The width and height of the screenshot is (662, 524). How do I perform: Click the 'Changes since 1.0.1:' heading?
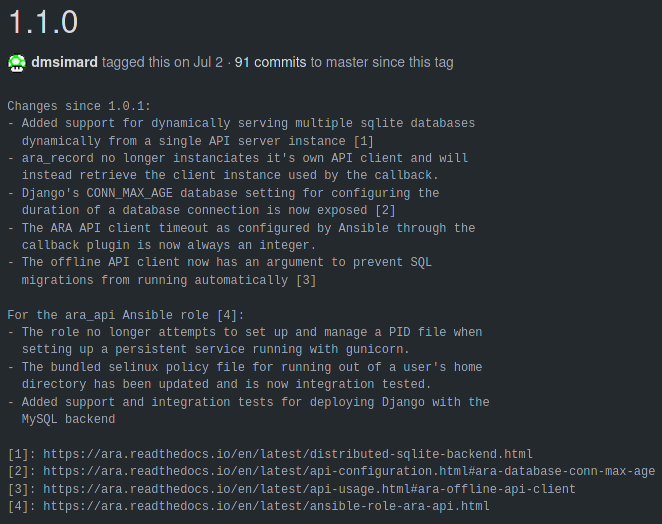point(79,106)
